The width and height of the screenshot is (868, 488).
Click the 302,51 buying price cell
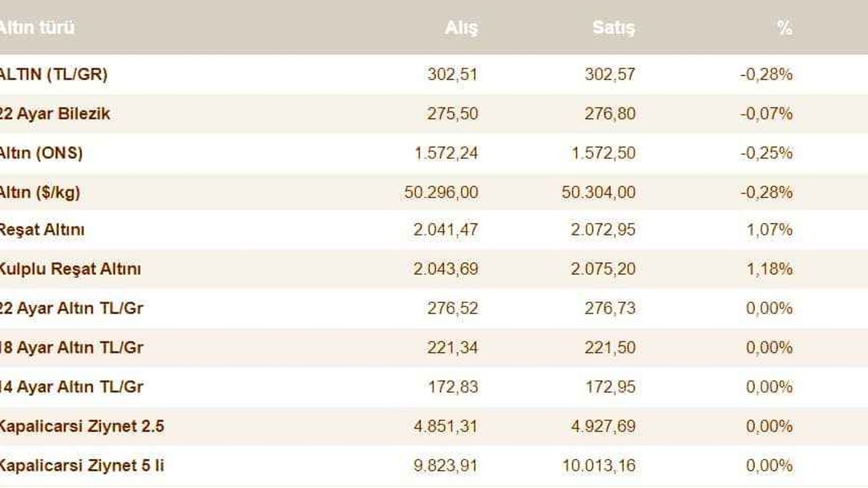(452, 75)
